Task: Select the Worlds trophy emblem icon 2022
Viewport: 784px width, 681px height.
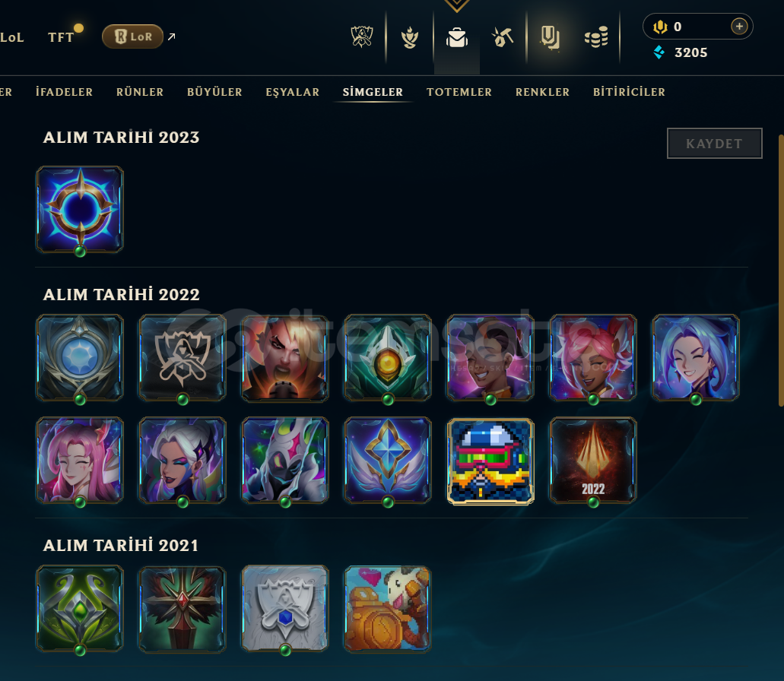Action: tap(183, 358)
